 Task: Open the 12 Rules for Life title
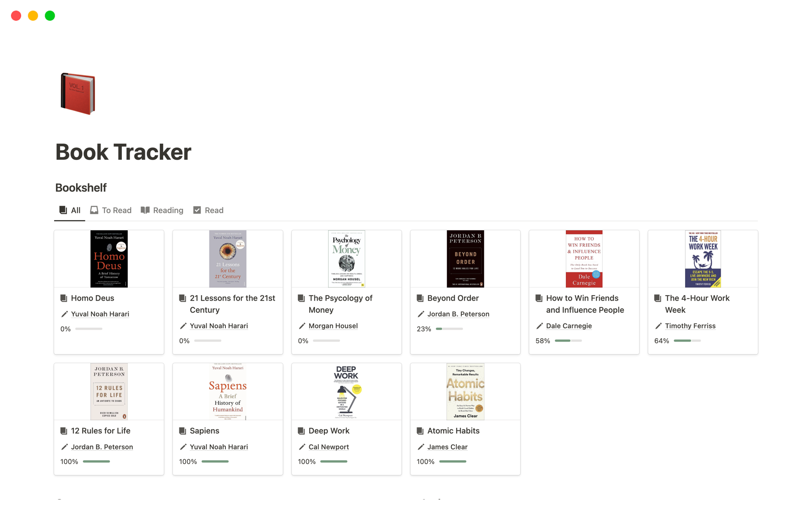click(101, 431)
